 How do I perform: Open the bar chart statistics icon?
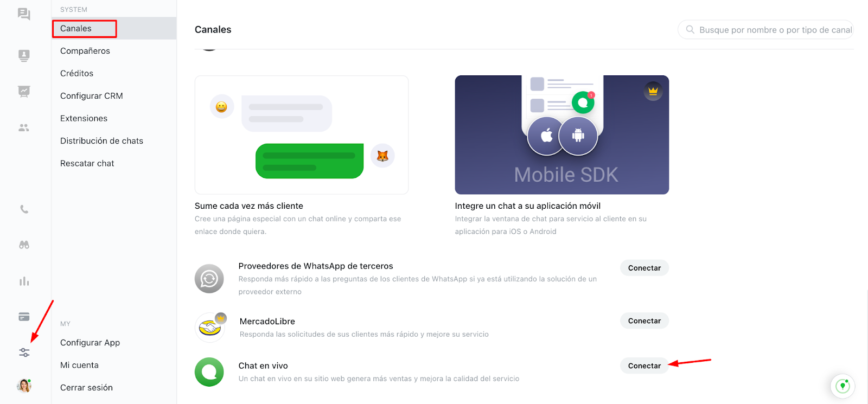tap(24, 281)
